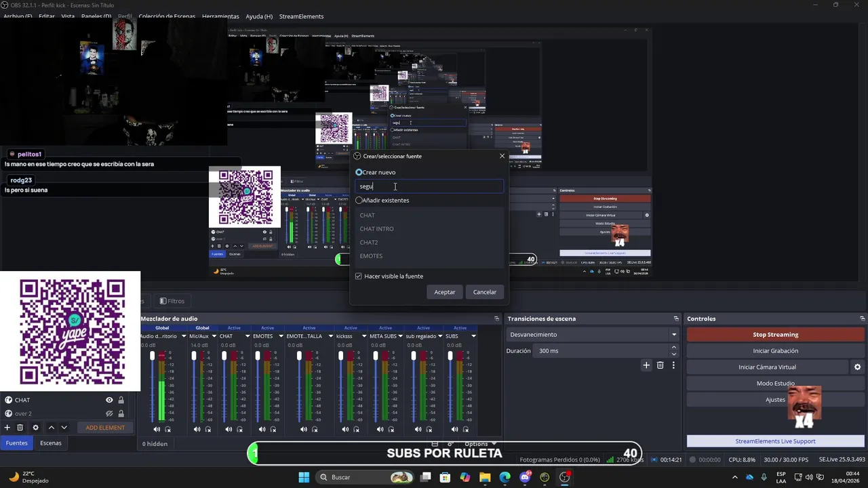868x488 pixels.
Task: Mute the Mic/Aux speaker icon
Action: [197, 429]
